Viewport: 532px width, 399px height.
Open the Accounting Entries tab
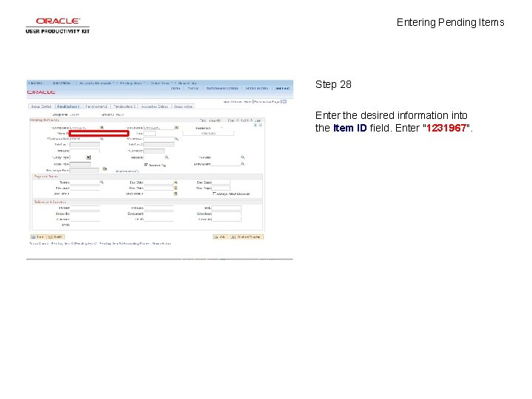154,106
